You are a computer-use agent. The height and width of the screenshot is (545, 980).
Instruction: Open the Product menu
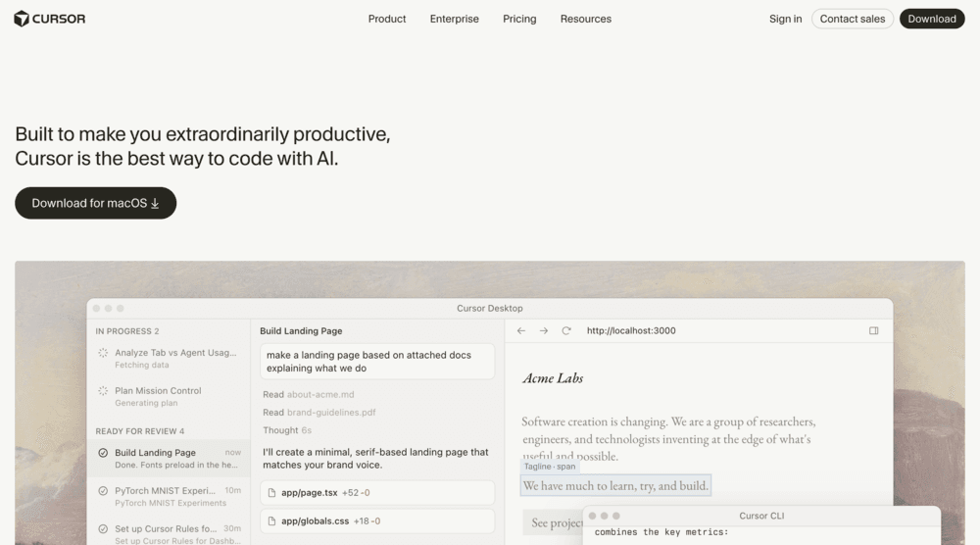point(387,19)
